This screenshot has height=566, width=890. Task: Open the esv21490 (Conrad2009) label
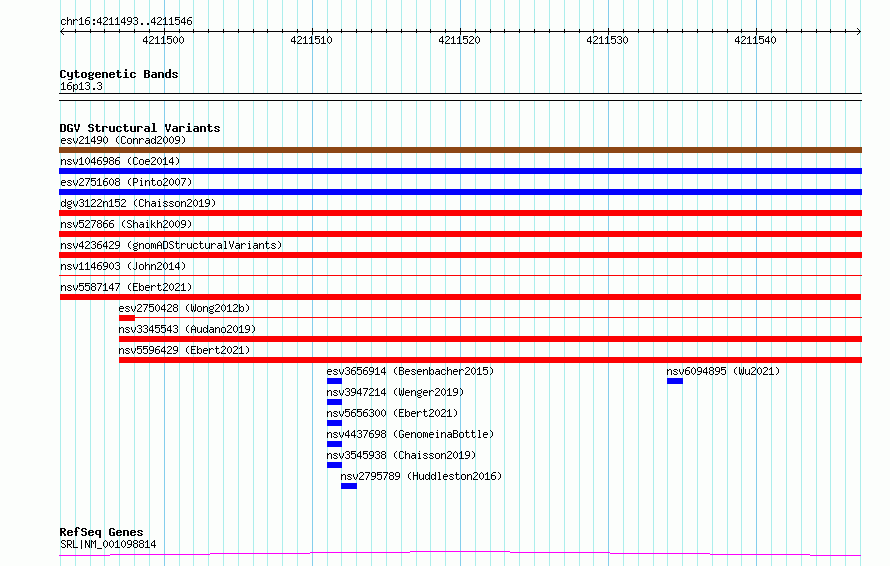123,140
